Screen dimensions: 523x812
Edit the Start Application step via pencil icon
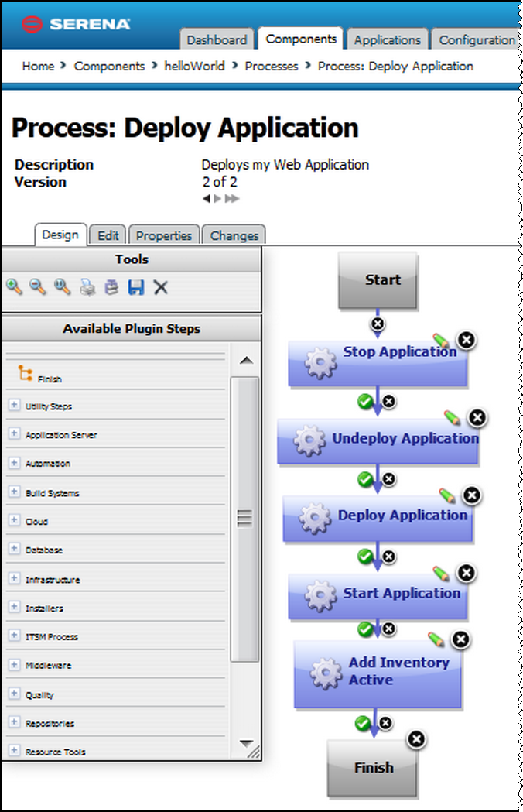click(441, 573)
